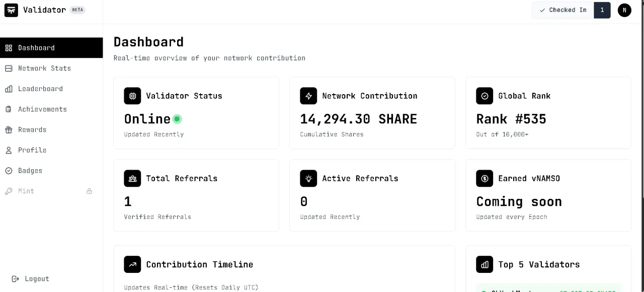The height and width of the screenshot is (292, 644).
Task: Click the Validator logo icon
Action: pyautogui.click(x=11, y=10)
